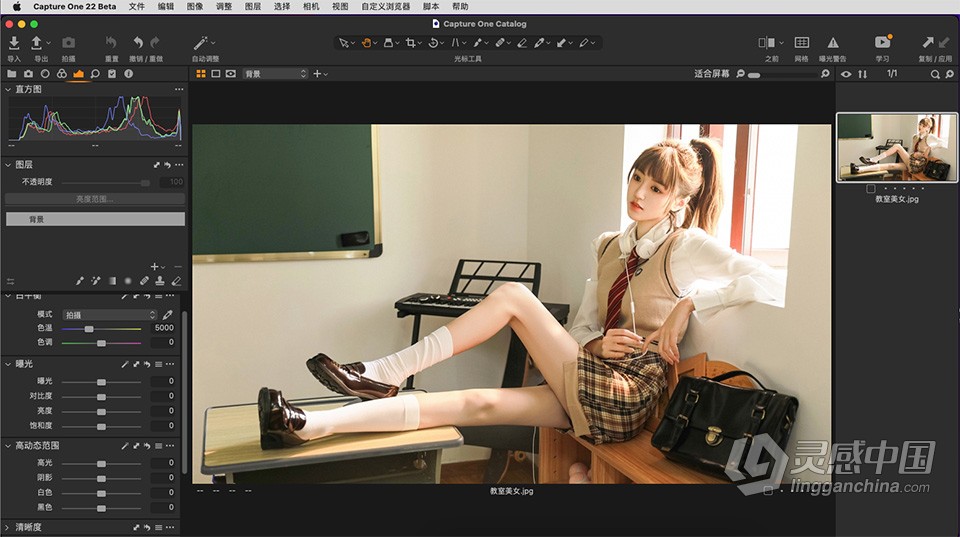Image resolution: width=960 pixels, height=537 pixels.
Task: Click the 网格 grid icon
Action: [x=801, y=42]
